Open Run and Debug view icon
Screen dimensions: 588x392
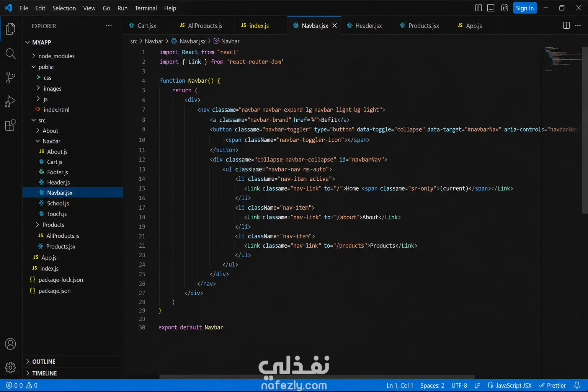click(x=10, y=101)
